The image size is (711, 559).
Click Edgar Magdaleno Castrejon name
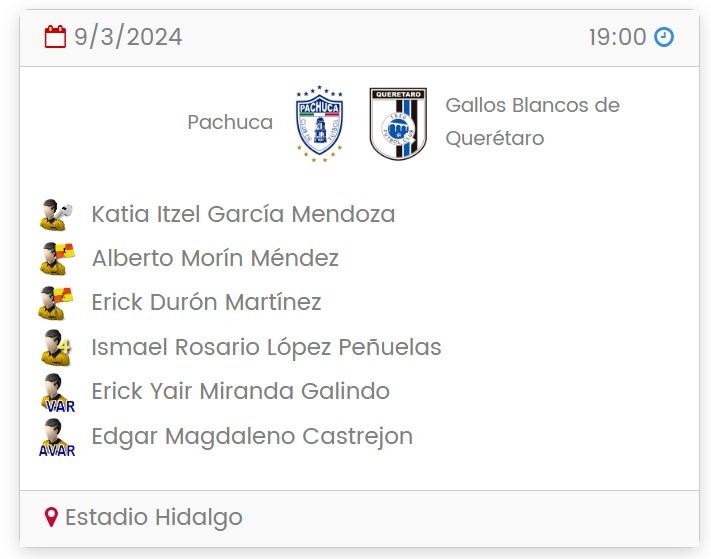tap(252, 436)
